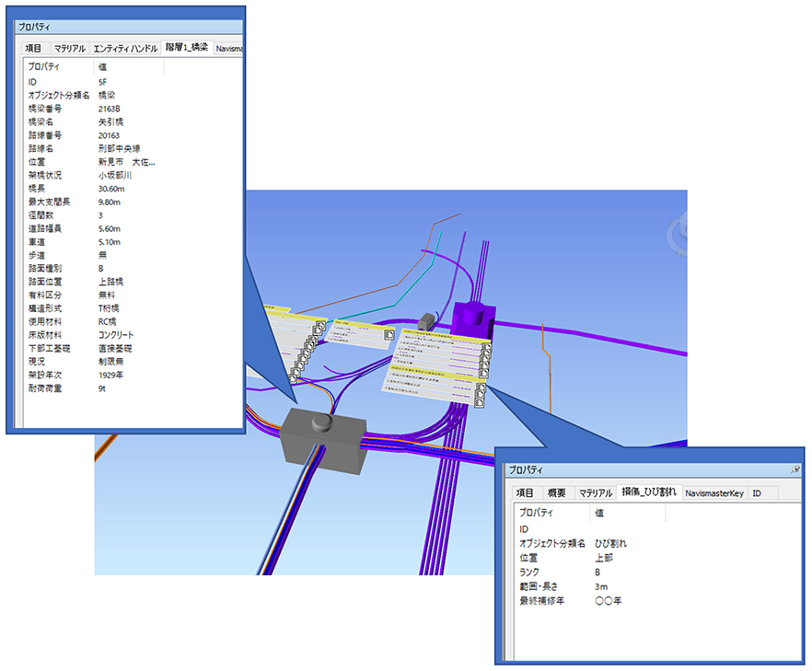
Task: Select the value 矢引橋
Action: point(110,122)
